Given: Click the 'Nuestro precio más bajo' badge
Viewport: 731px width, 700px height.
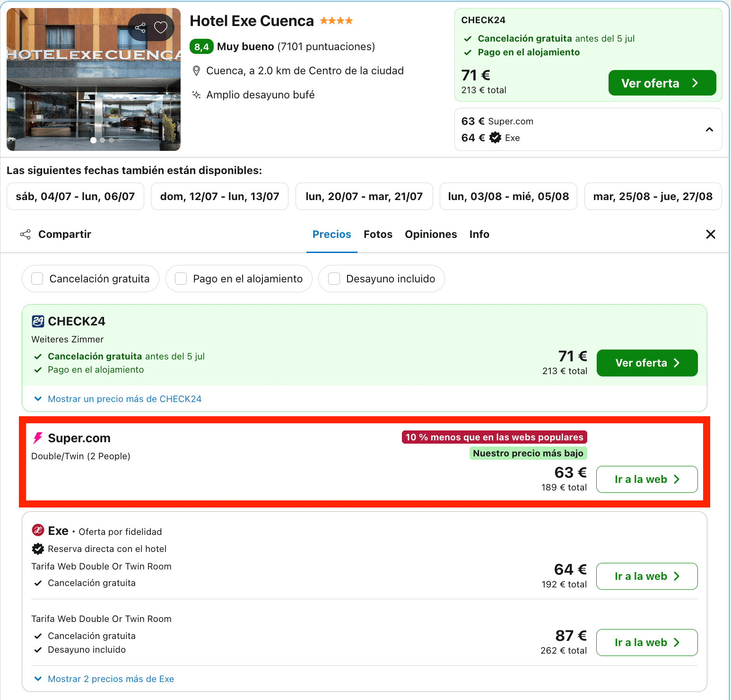Looking at the screenshot, I should [528, 453].
